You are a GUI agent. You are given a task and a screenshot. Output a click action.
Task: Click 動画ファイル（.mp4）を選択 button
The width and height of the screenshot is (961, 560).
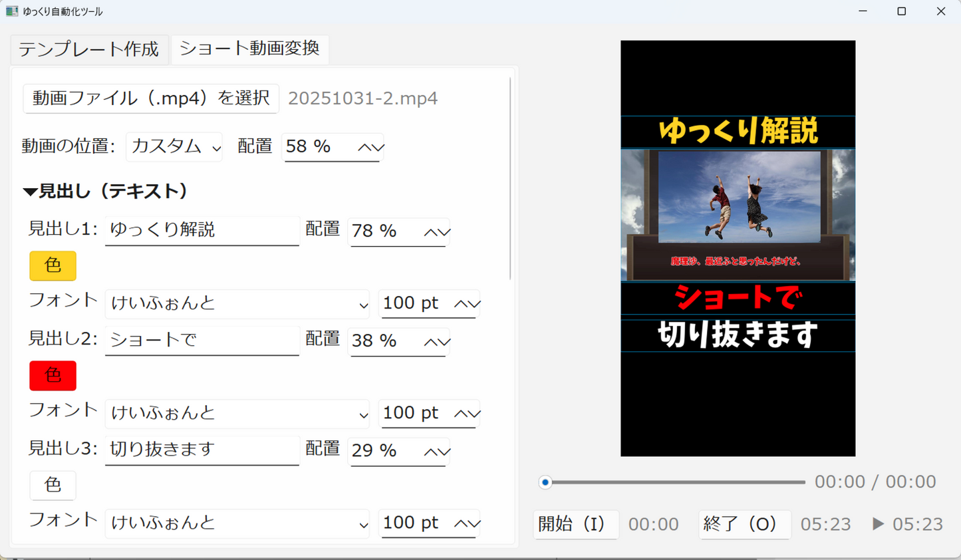coord(150,98)
